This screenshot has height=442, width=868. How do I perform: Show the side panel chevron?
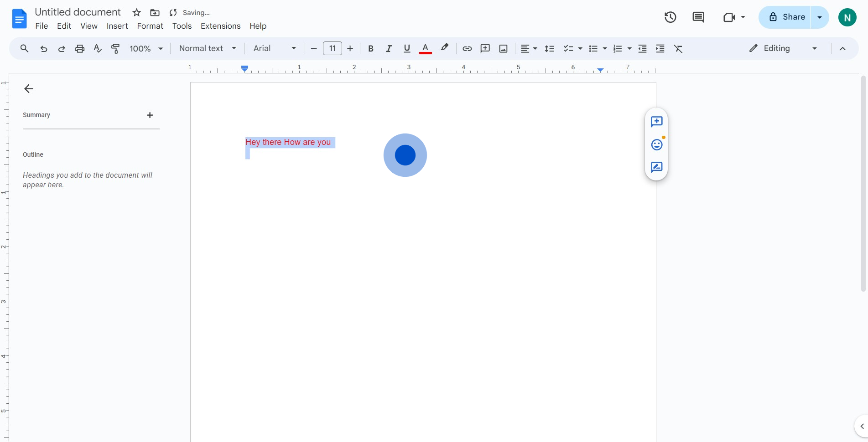click(862, 427)
